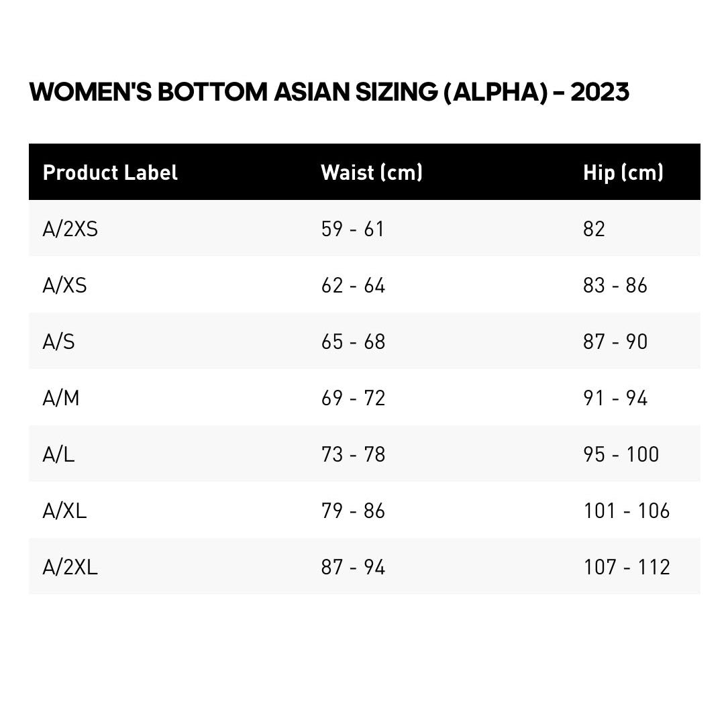Screen dimensions: 728x728
Task: Select the A/2XL size label
Action: pos(70,568)
